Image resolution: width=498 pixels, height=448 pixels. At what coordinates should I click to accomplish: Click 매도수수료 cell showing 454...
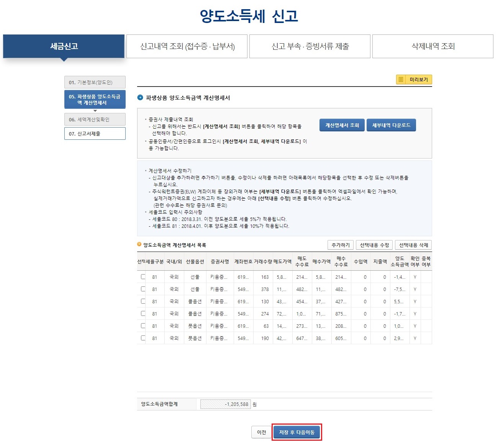coord(302,301)
